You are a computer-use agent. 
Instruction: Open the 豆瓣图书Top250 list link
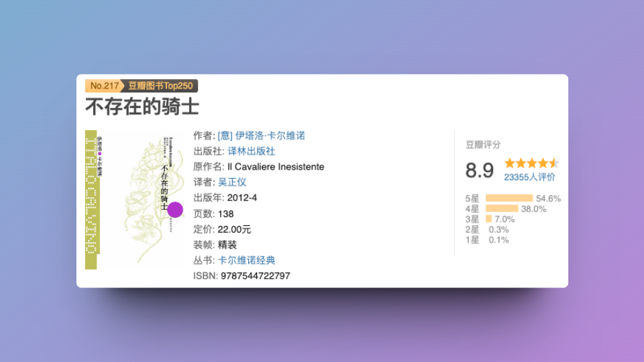pyautogui.click(x=161, y=86)
